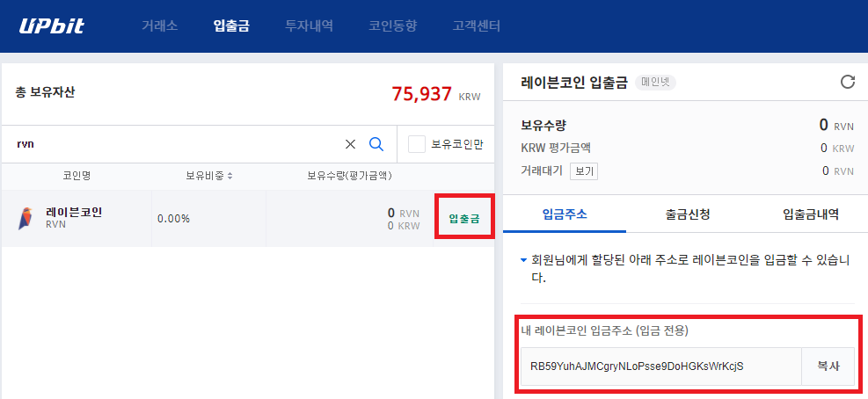
Task: Click the 내 레이븐코인 입금주소 label
Action: tap(604, 331)
